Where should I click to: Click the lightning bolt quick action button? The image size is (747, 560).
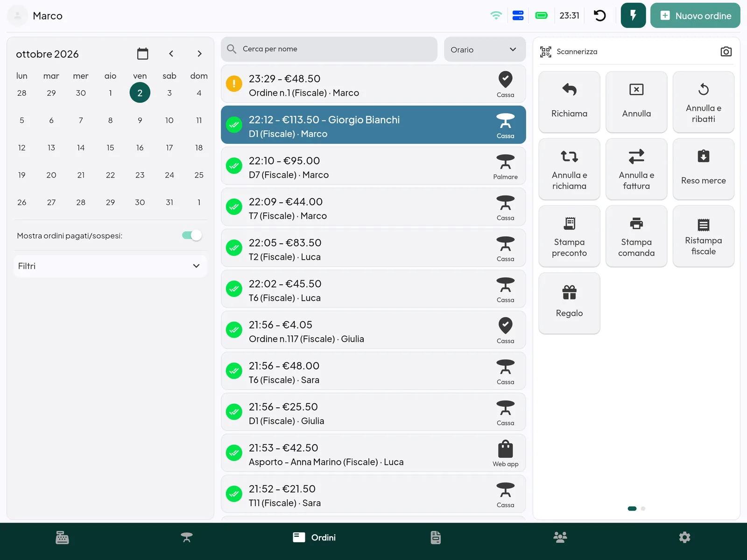633,15
